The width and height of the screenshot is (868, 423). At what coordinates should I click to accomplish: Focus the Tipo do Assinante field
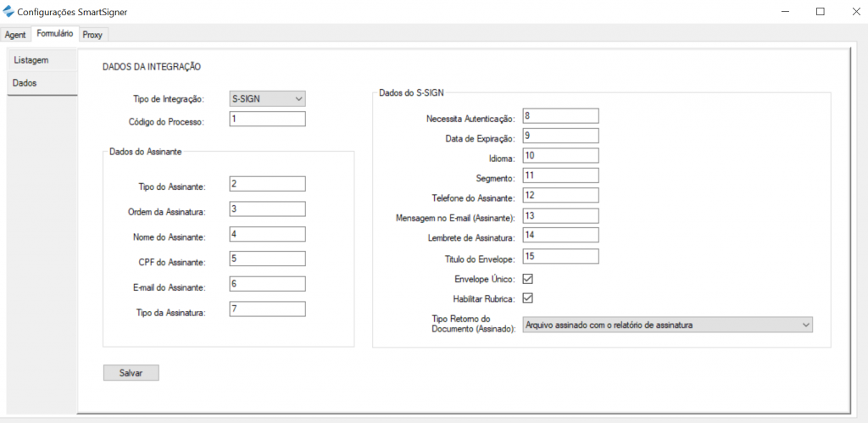267,184
